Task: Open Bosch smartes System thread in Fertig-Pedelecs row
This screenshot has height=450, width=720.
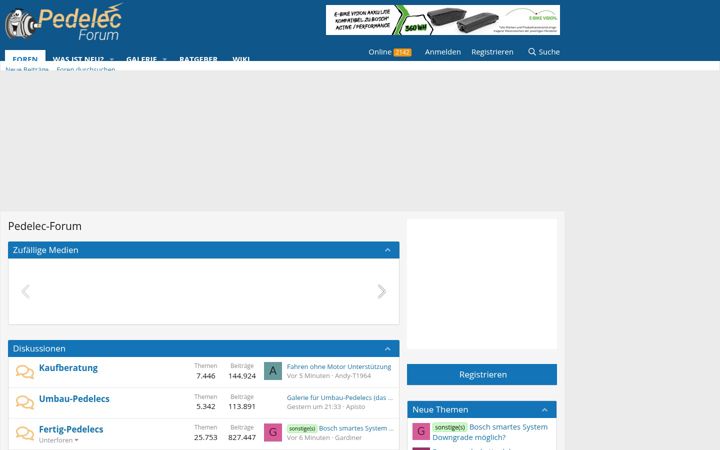Action: coord(356,428)
